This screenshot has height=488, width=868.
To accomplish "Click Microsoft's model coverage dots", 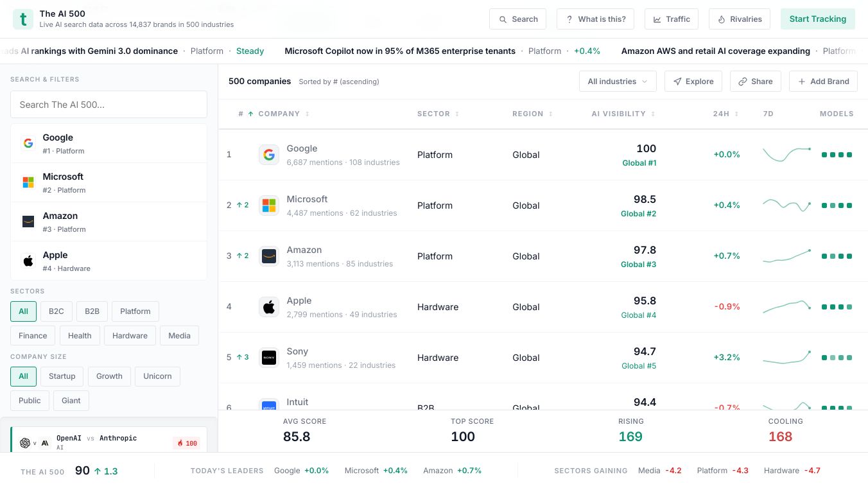I will [x=837, y=205].
